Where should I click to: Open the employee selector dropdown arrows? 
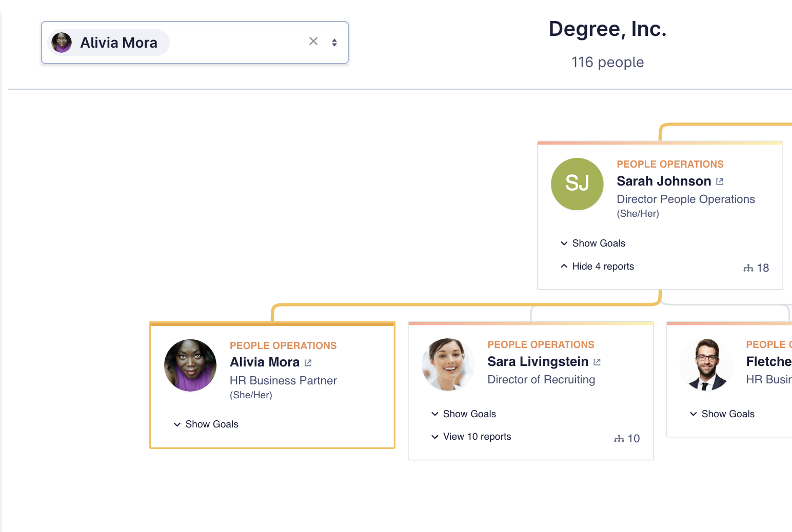point(334,43)
